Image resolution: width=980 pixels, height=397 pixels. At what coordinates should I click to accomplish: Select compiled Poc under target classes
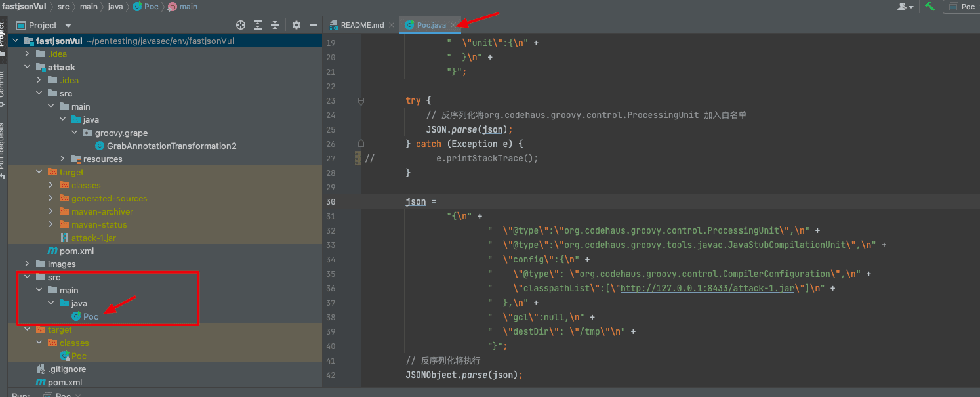[79, 356]
